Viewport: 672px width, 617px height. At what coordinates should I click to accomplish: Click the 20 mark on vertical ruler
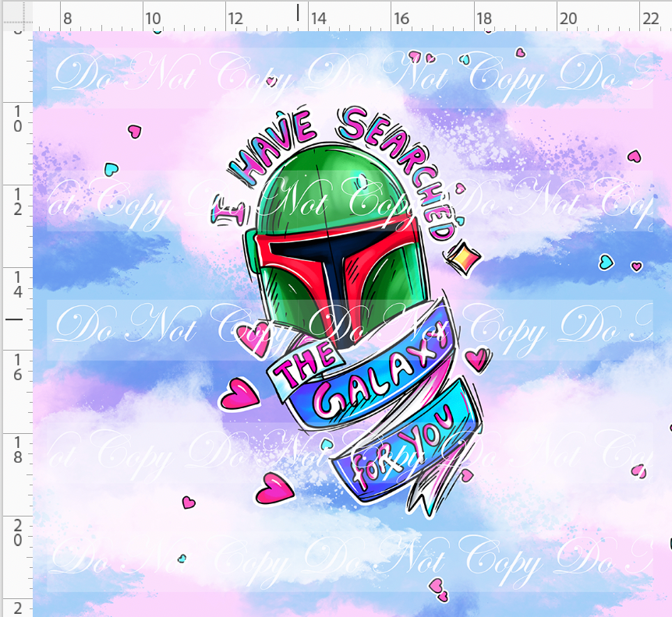pos(18,533)
